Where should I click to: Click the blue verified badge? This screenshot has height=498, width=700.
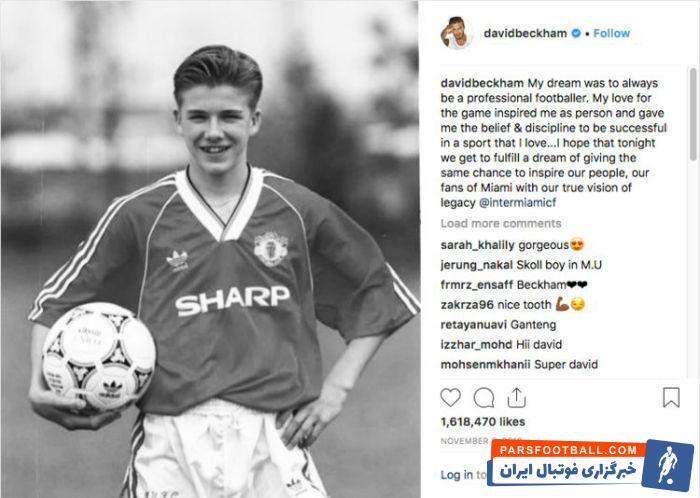click(x=576, y=33)
